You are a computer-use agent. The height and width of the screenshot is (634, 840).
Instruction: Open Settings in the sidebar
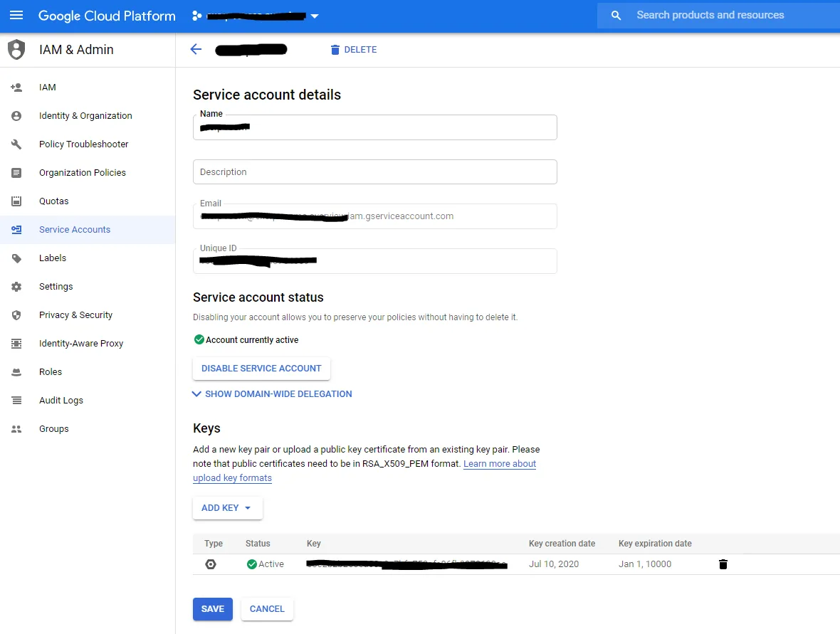click(56, 287)
